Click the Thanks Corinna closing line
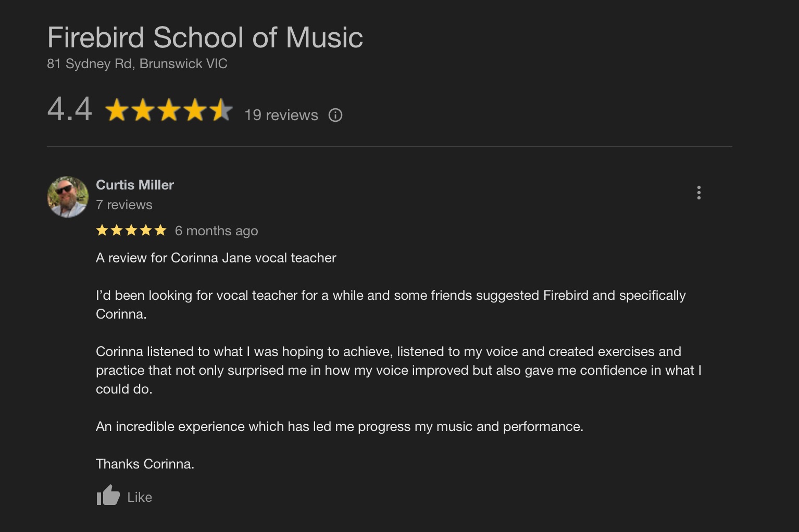The width and height of the screenshot is (799, 532). (145, 464)
